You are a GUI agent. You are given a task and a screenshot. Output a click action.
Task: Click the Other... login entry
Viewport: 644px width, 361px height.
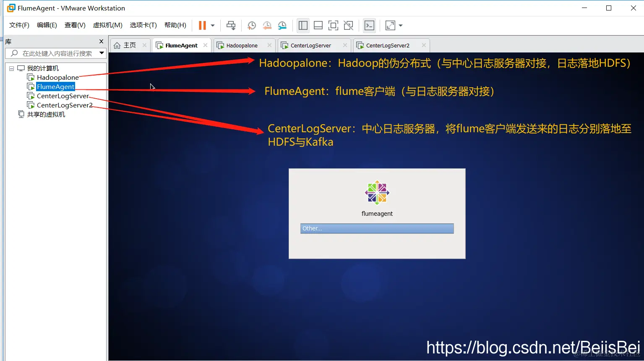(377, 228)
